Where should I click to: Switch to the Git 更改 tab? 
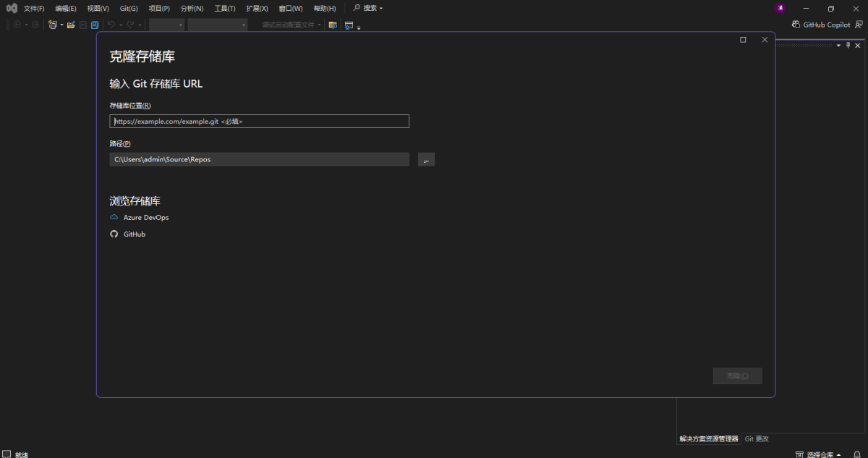pos(755,438)
